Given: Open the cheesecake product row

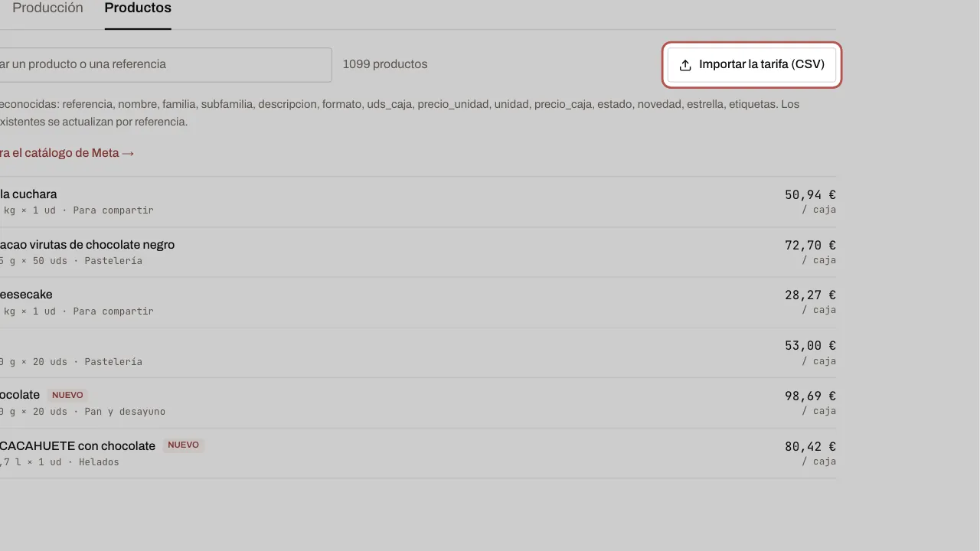Looking at the screenshot, I should 418,302.
